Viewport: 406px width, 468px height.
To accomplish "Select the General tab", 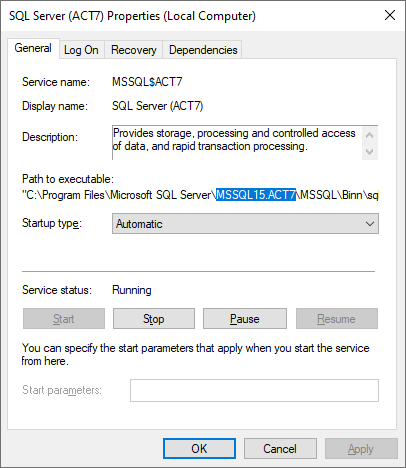I will coord(33,49).
